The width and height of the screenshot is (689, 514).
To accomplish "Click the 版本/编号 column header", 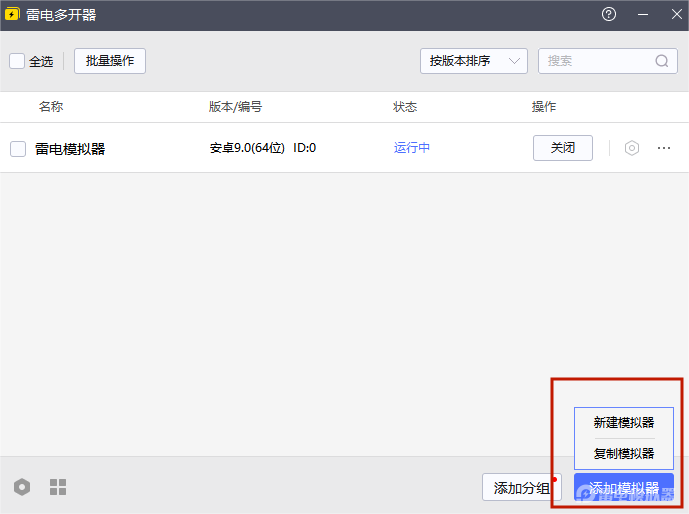I will (x=236, y=107).
